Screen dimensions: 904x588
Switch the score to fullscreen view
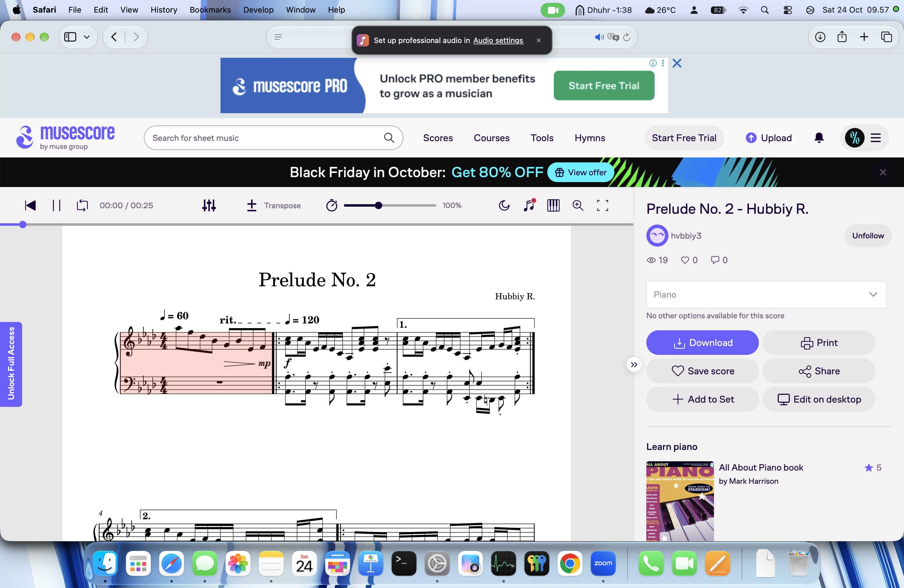coord(602,205)
